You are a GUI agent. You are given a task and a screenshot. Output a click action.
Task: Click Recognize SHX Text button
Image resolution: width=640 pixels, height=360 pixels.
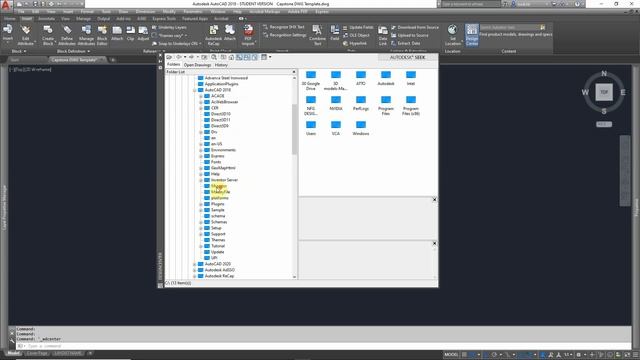click(284, 27)
